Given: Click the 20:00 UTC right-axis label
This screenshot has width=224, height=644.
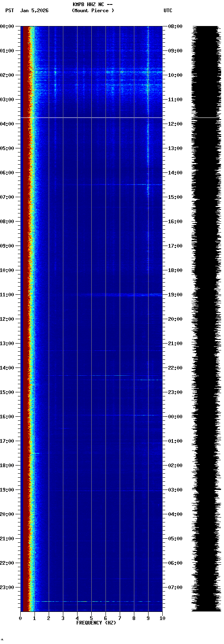Looking at the screenshot, I should tap(175, 319).
